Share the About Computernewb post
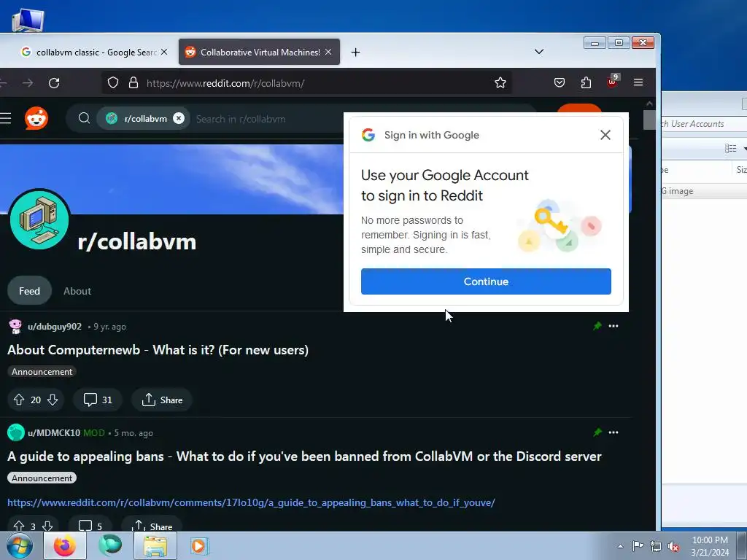 pyautogui.click(x=162, y=400)
